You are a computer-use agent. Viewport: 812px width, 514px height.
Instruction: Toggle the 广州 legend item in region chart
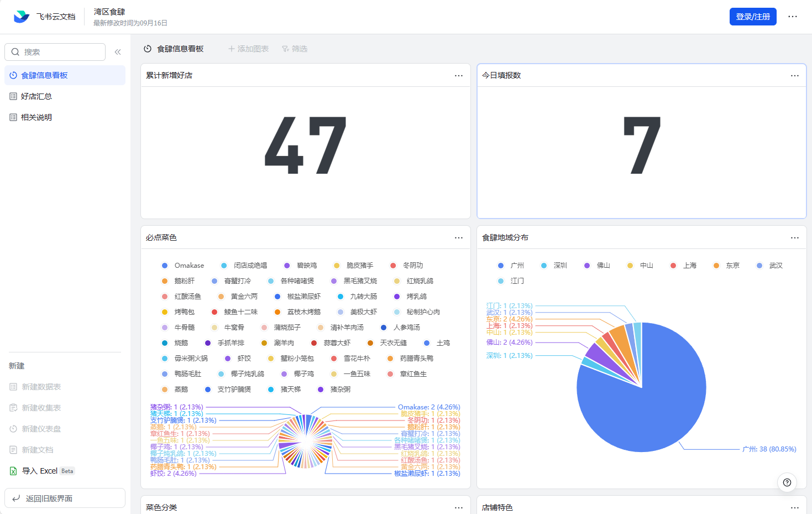tap(511, 266)
